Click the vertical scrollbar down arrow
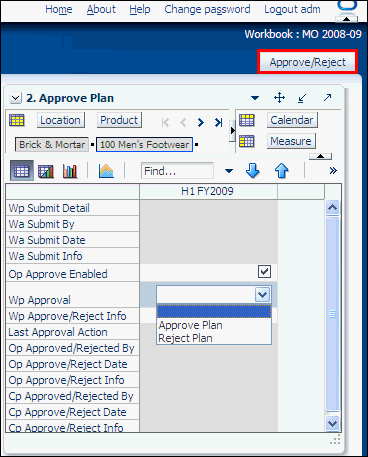Image resolution: width=368 pixels, height=457 pixels. click(x=332, y=423)
